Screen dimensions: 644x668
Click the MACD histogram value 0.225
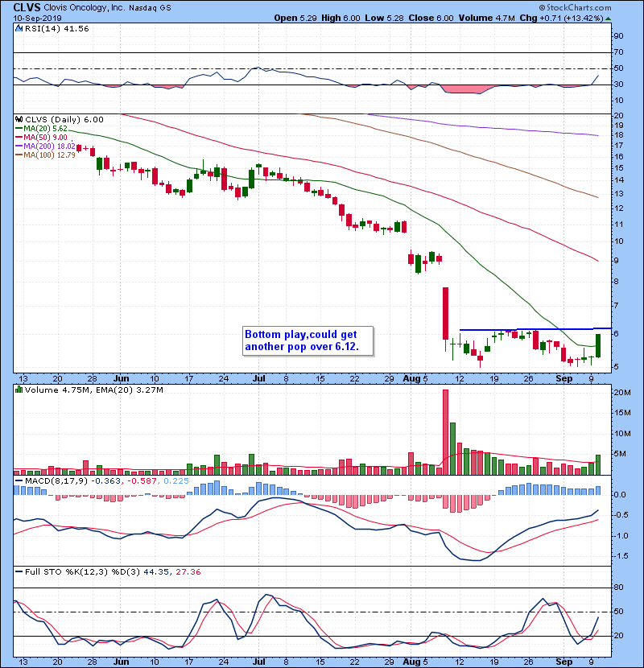[175, 480]
